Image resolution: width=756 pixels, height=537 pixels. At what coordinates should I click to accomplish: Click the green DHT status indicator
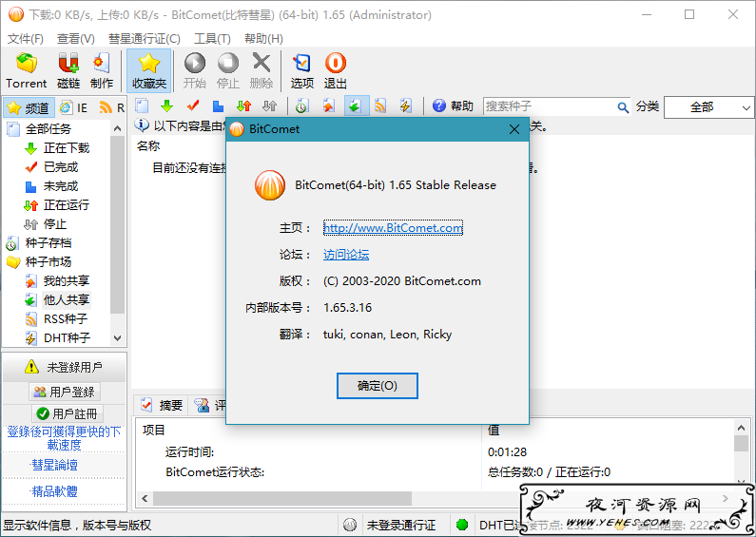coord(462,525)
